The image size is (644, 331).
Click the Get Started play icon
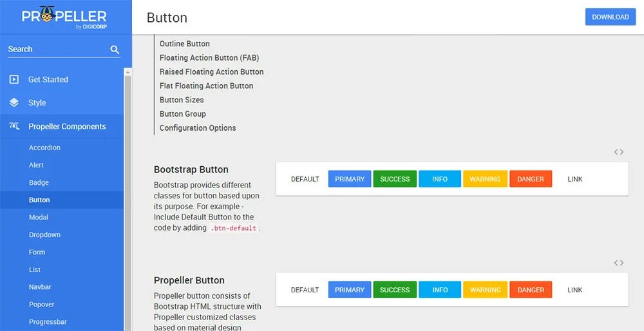point(14,80)
